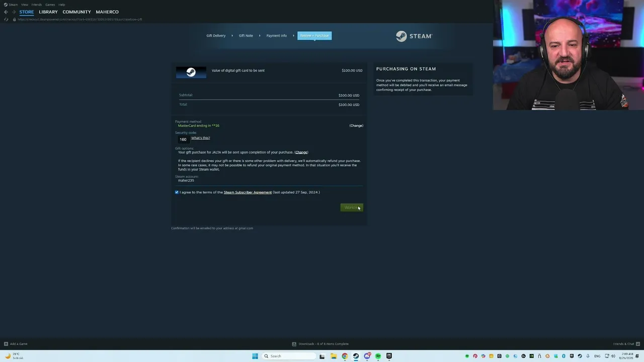Viewport: 644px width, 362px height.
Task: Open Spotify from the taskbar
Action: [x=378, y=356]
